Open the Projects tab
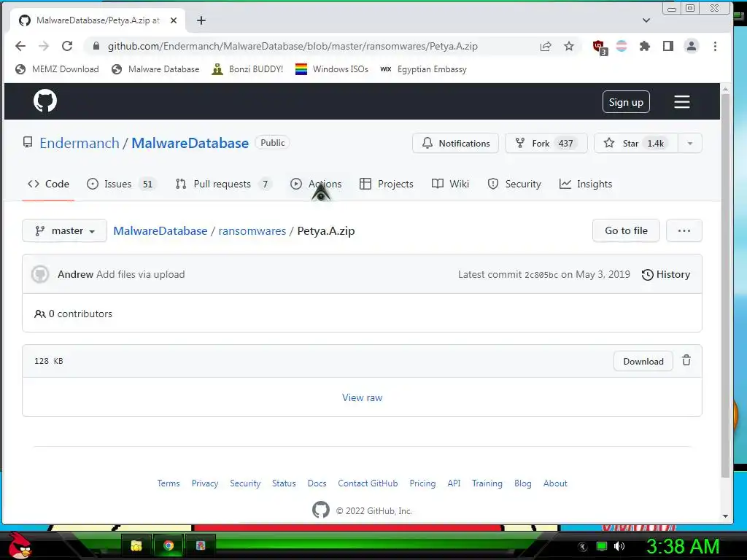 point(387,184)
